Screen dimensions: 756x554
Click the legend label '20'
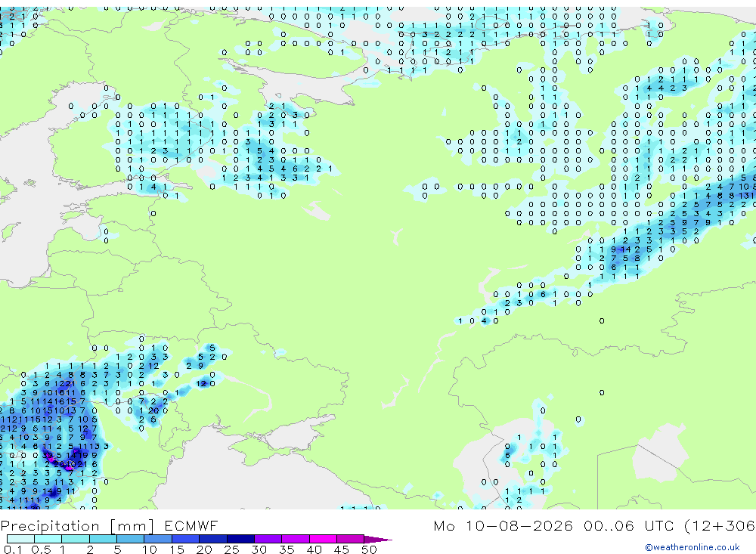(204, 549)
